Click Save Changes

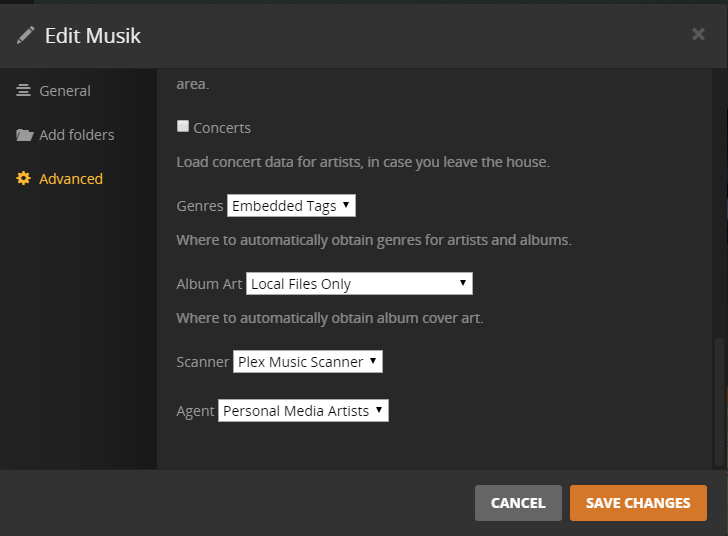pyautogui.click(x=638, y=503)
